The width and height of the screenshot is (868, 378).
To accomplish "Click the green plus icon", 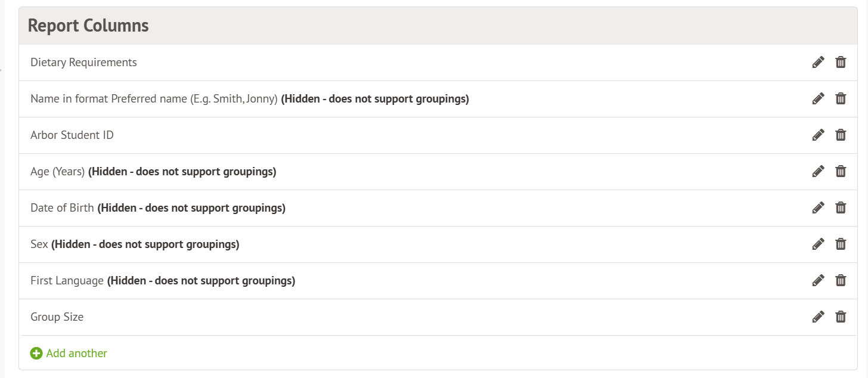I will tap(36, 353).
